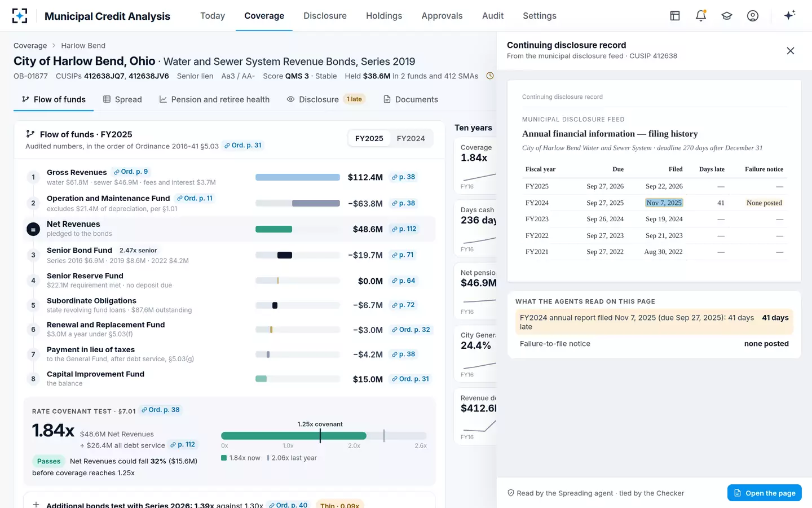Open the Ord. p. 31 link under Flow of funds heading

(243, 146)
